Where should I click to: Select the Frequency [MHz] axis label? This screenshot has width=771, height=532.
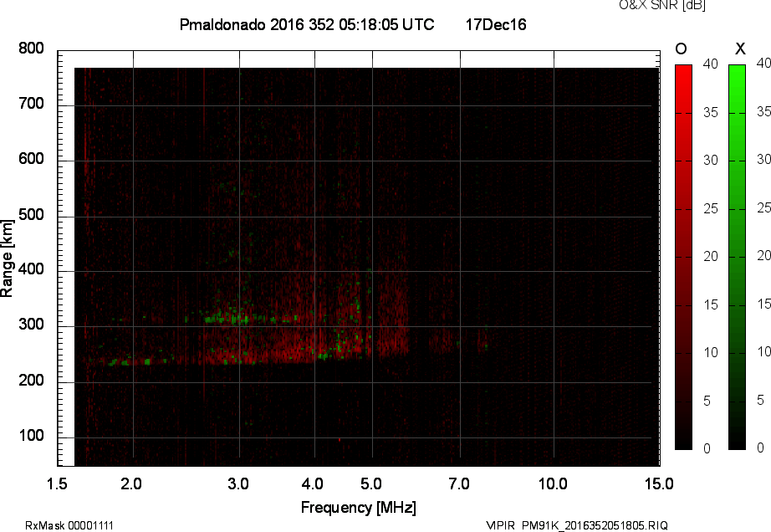tap(358, 507)
